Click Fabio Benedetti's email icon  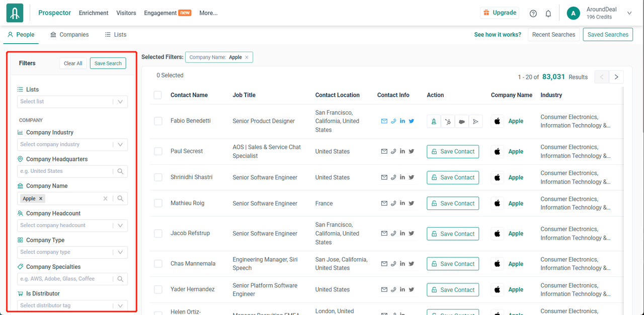(x=384, y=121)
